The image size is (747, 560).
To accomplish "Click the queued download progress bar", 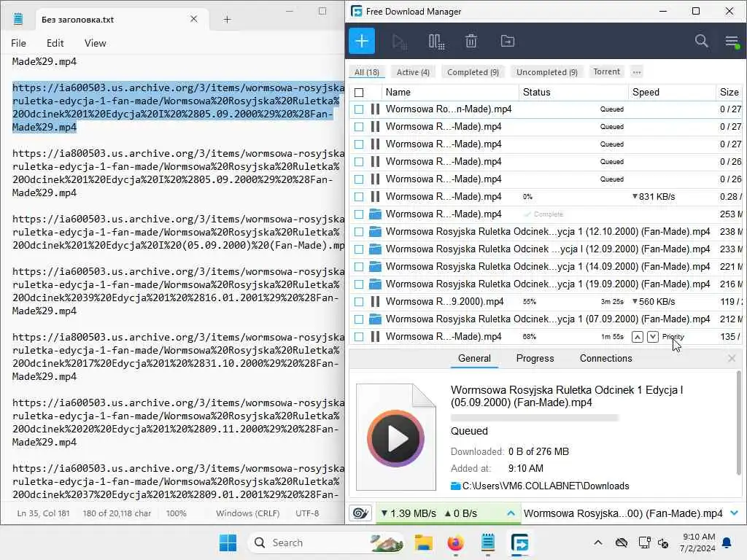I will pyautogui.click(x=534, y=418).
